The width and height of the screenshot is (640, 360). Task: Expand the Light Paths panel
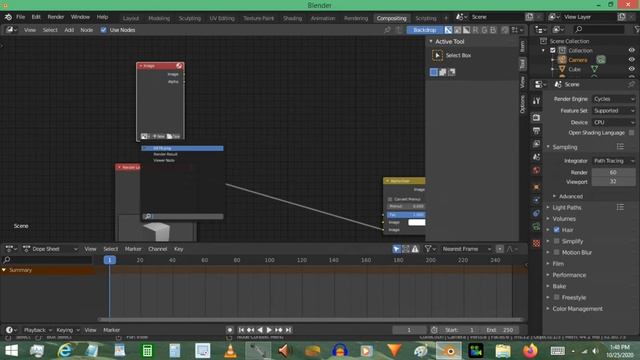549,207
